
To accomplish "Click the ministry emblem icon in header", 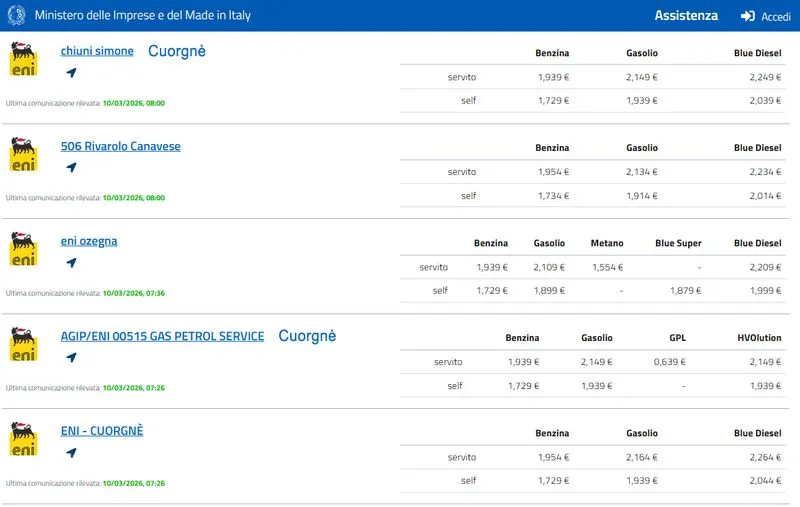I will tap(15, 15).
